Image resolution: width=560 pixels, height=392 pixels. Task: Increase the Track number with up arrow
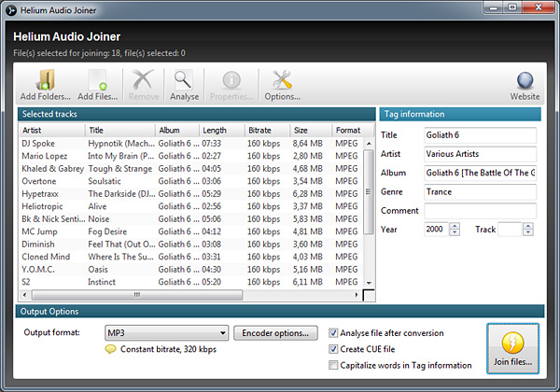[528, 225]
